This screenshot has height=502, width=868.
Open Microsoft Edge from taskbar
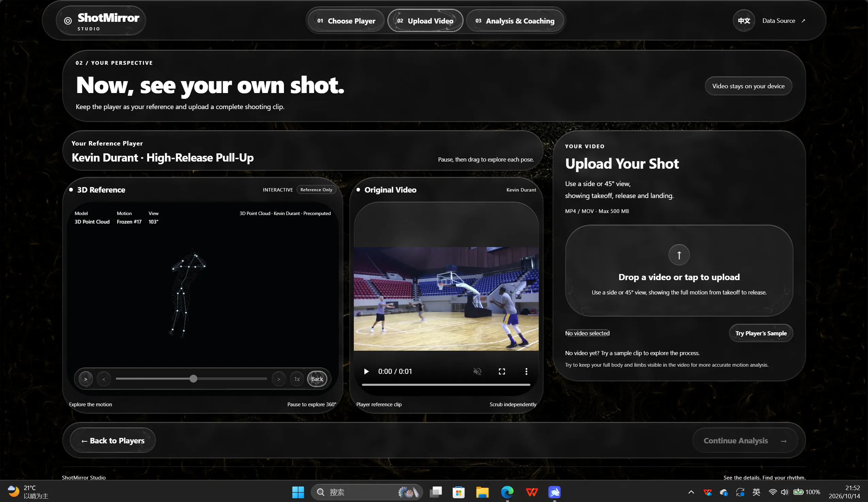click(507, 492)
